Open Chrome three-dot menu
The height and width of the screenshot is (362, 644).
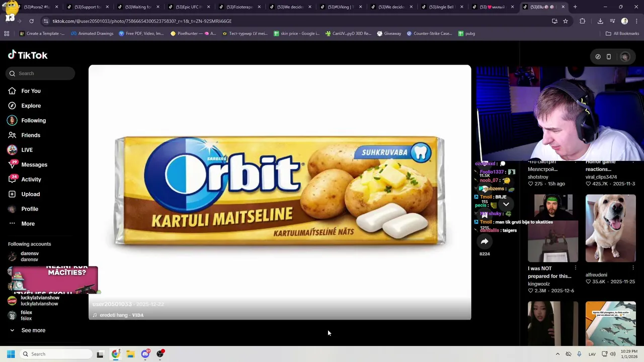pyautogui.click(x=636, y=21)
